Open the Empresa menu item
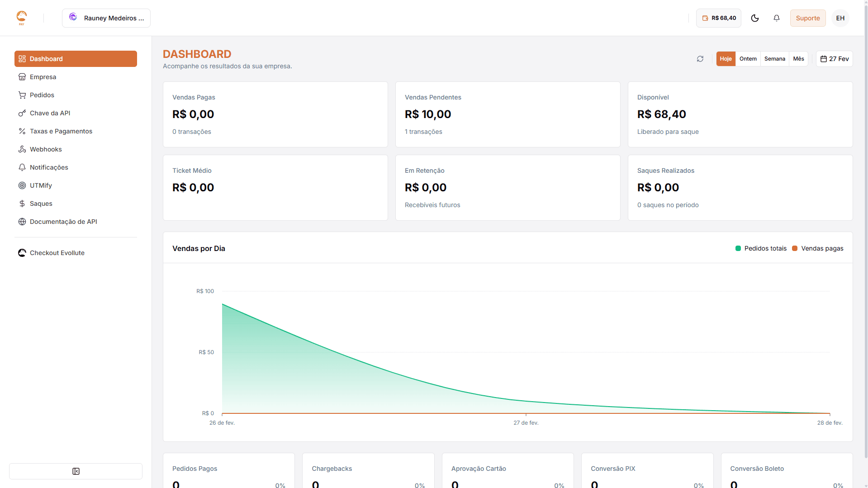 (x=76, y=77)
